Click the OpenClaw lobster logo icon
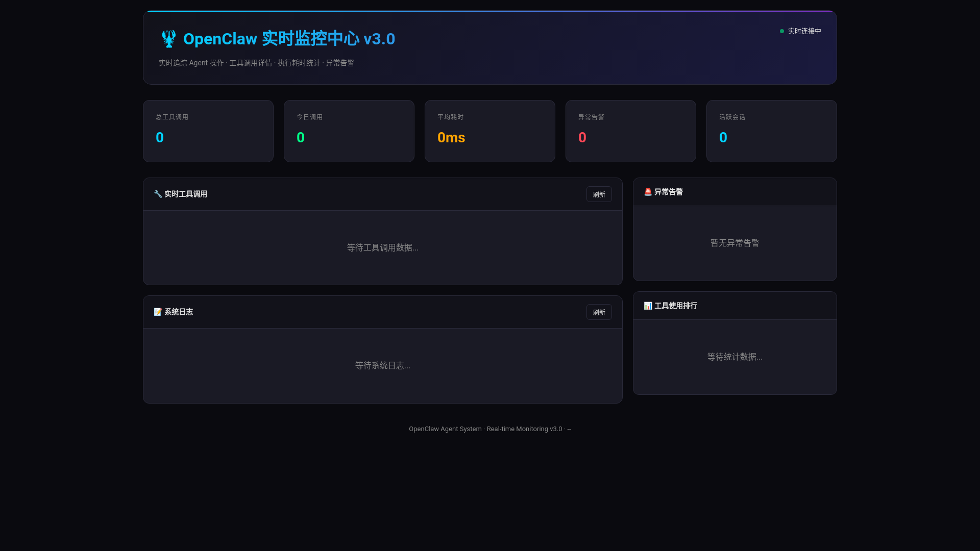Screen dimensions: 980x551 coord(168,39)
